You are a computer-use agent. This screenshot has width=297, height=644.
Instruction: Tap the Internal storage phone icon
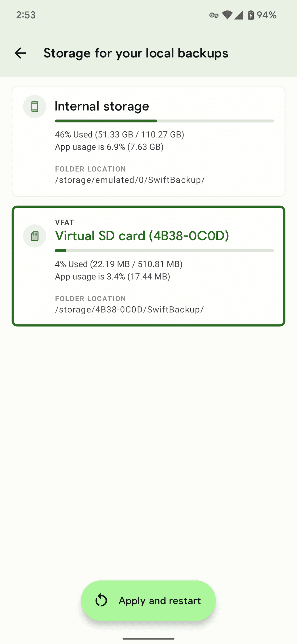coord(34,106)
